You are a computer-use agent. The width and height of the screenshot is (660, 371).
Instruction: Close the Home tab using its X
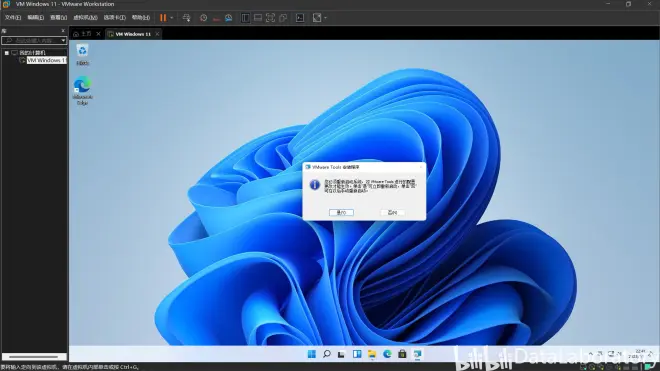tap(98, 34)
